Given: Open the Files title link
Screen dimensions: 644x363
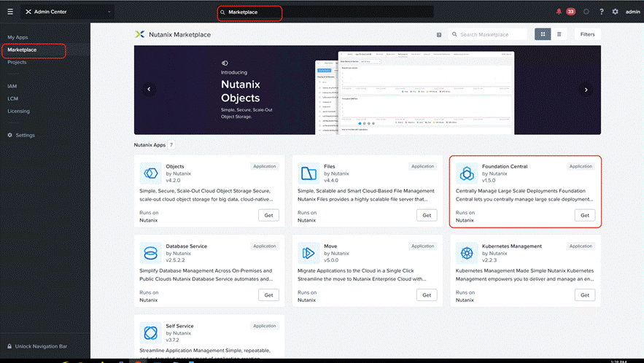Looking at the screenshot, I should [330, 166].
